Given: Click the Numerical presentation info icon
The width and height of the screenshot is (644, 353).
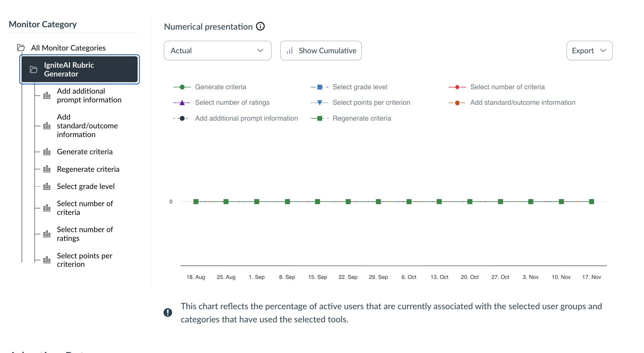Looking at the screenshot, I should (x=260, y=26).
